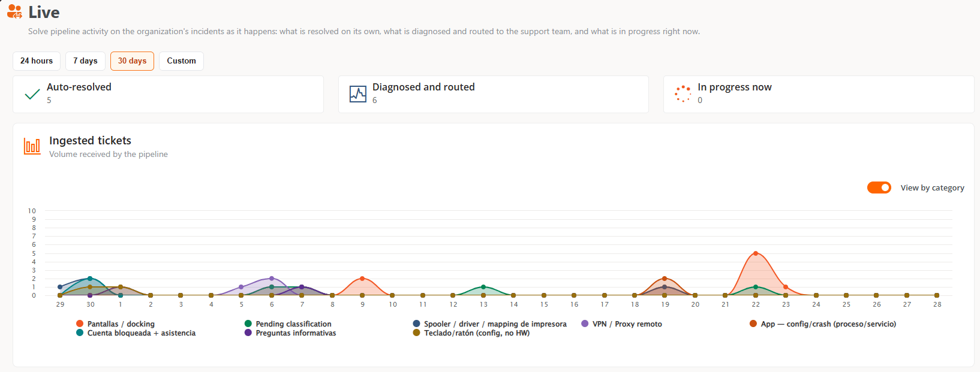Image resolution: width=980 pixels, height=372 pixels.
Task: Click the In progress spinner icon
Action: pos(683,94)
